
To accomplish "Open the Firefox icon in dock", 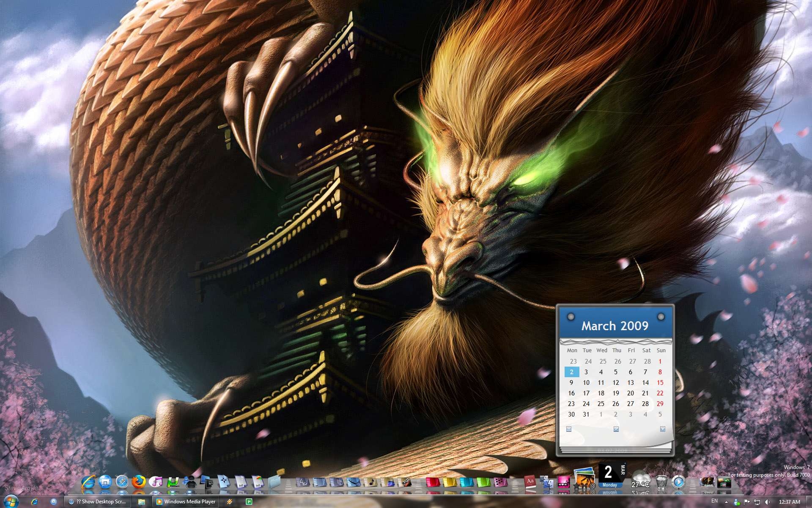I will coord(138,482).
